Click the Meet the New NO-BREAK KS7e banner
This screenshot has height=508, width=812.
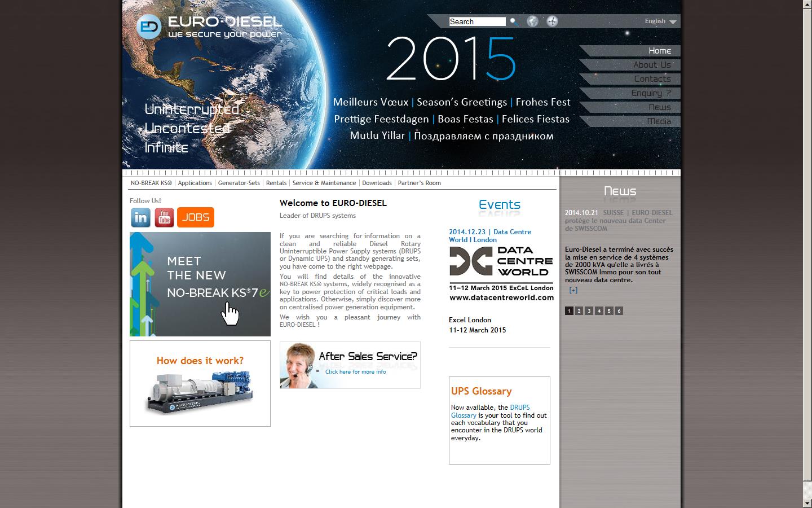(x=200, y=284)
